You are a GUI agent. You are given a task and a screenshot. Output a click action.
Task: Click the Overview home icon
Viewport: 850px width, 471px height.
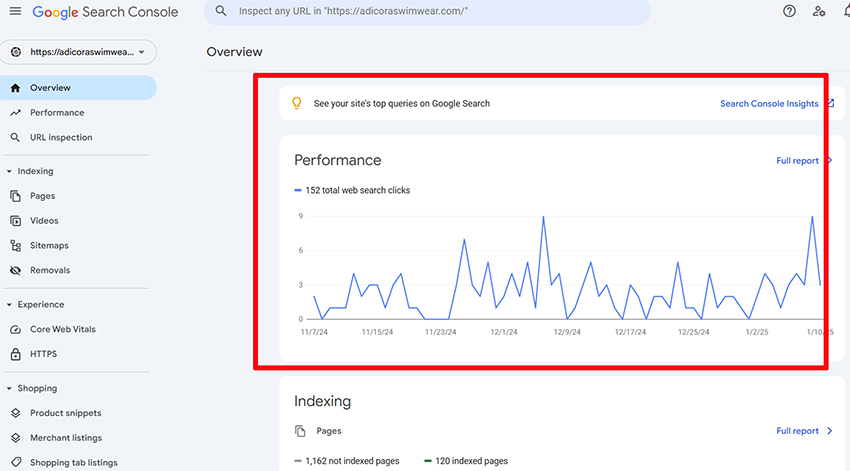(x=15, y=88)
